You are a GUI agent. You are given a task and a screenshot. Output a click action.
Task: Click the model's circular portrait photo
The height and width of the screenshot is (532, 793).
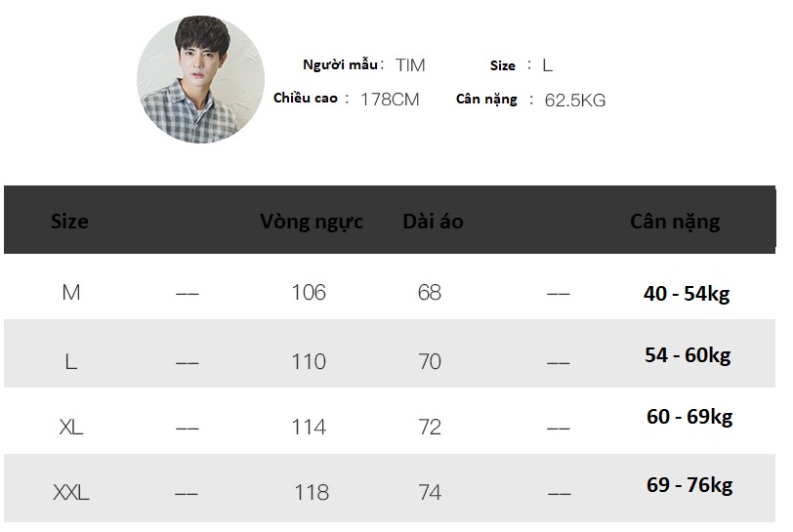coord(200,80)
